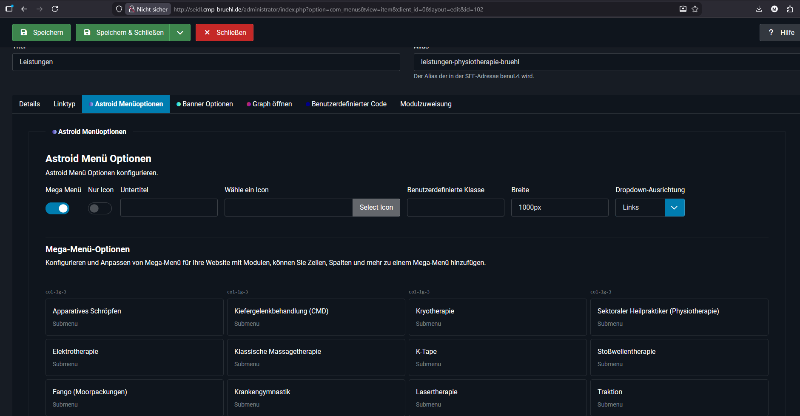Screen dimensions: 800x416
Task: Open the Dropdown-Ausrichtung select showing Links
Action: 649,208
